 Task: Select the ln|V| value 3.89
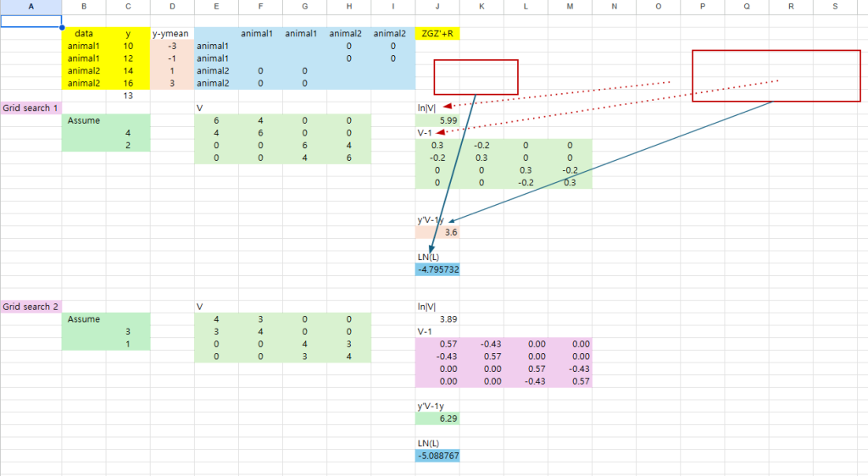click(437, 319)
